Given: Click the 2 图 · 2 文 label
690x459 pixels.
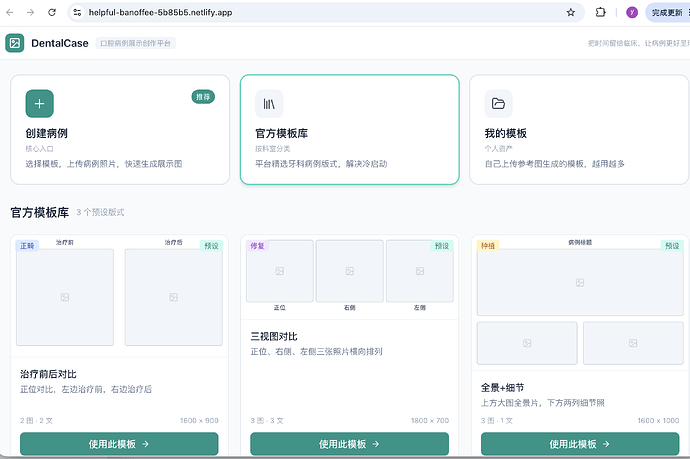Looking at the screenshot, I should [x=37, y=421].
